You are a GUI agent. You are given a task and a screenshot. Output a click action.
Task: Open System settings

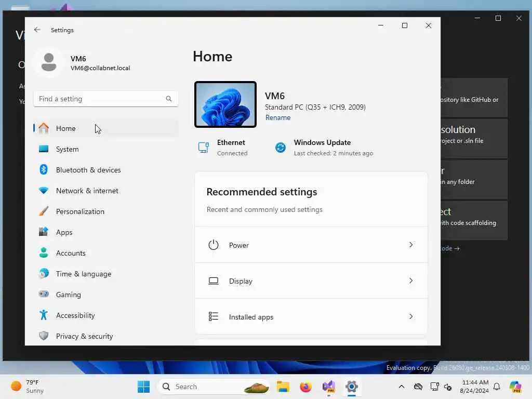106,149
